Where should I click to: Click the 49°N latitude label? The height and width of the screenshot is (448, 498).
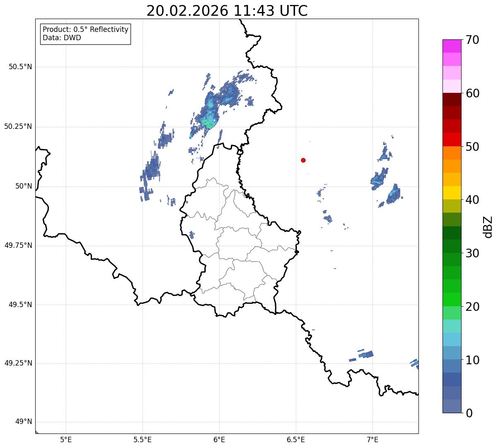pyautogui.click(x=24, y=421)
